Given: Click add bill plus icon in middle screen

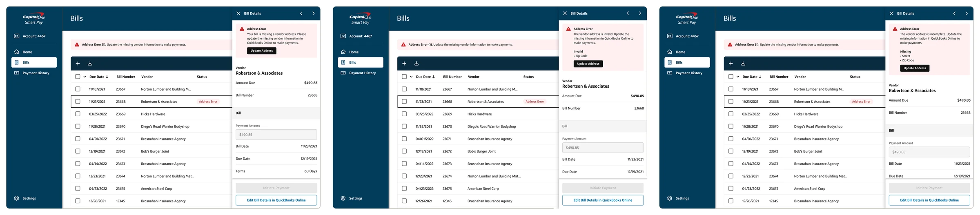Looking at the screenshot, I should pyautogui.click(x=404, y=63).
